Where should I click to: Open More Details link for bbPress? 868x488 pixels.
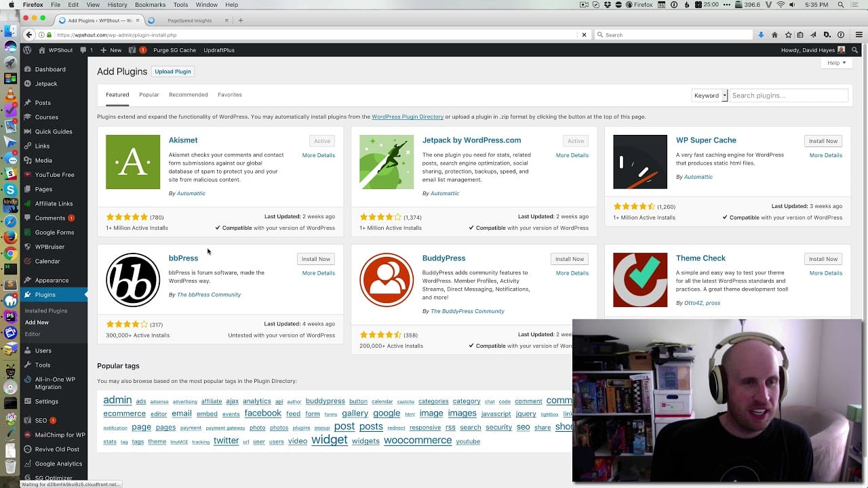[x=318, y=273]
